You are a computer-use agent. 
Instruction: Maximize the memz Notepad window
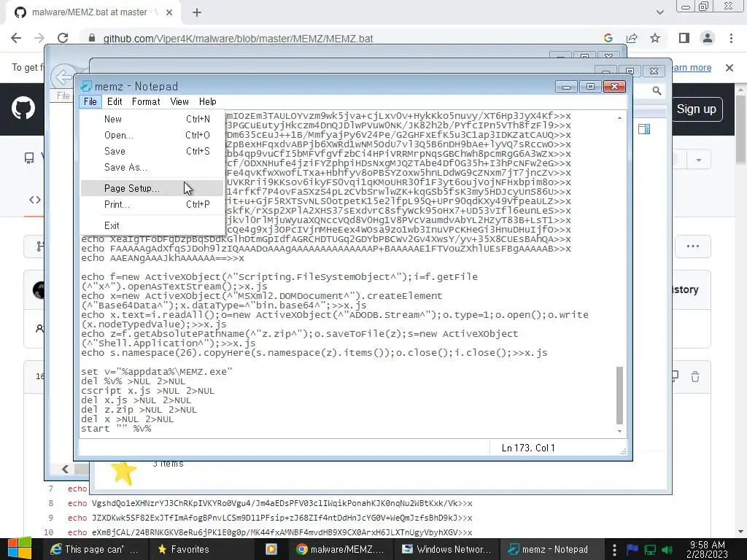pyautogui.click(x=590, y=87)
